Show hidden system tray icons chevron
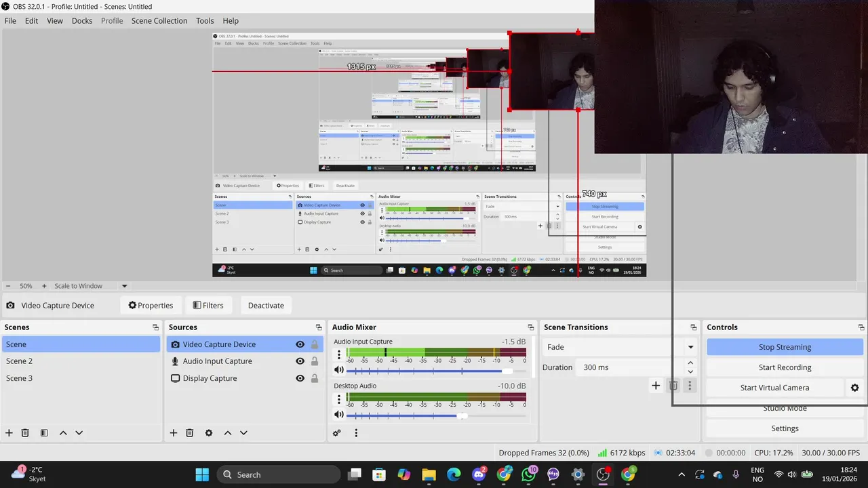 click(682, 474)
